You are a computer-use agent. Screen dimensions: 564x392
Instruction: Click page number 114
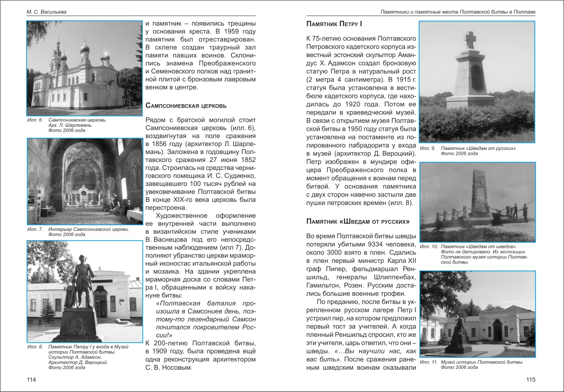point(31,380)
